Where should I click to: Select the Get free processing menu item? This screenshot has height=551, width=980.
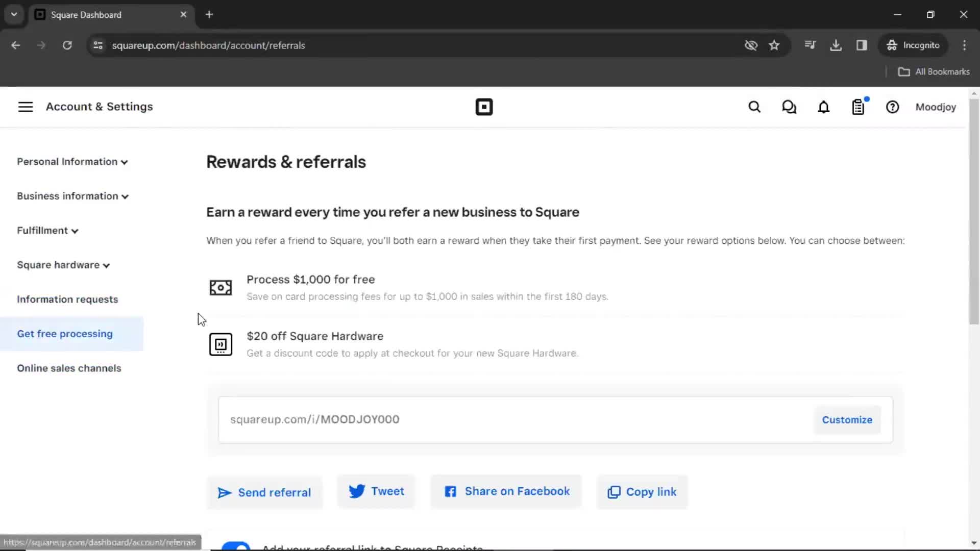tap(65, 334)
